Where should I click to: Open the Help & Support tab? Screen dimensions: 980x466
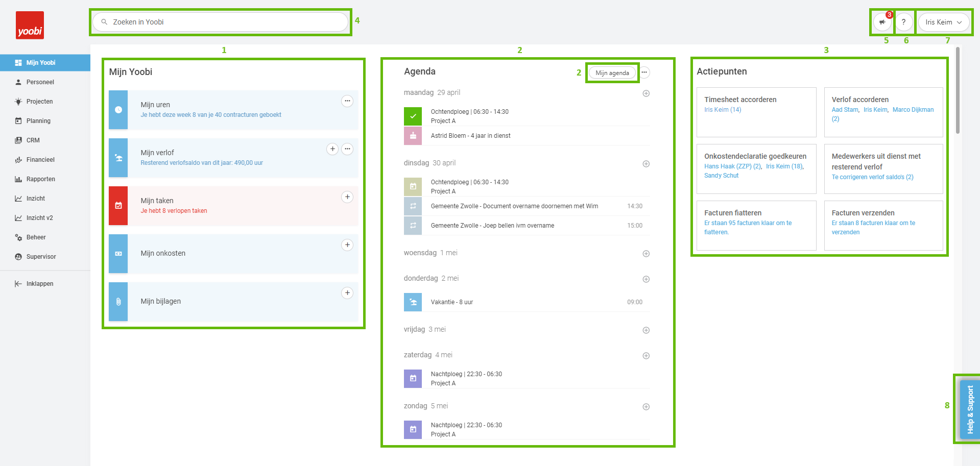pyautogui.click(x=970, y=409)
